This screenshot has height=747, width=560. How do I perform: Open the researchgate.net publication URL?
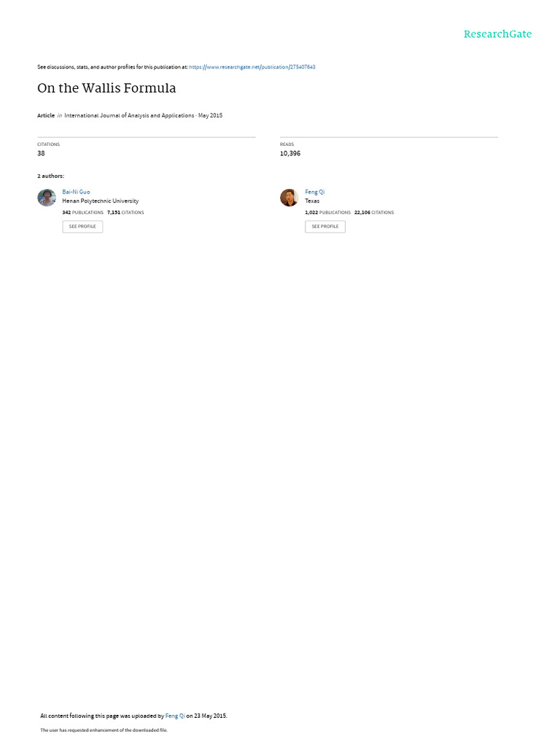252,67
